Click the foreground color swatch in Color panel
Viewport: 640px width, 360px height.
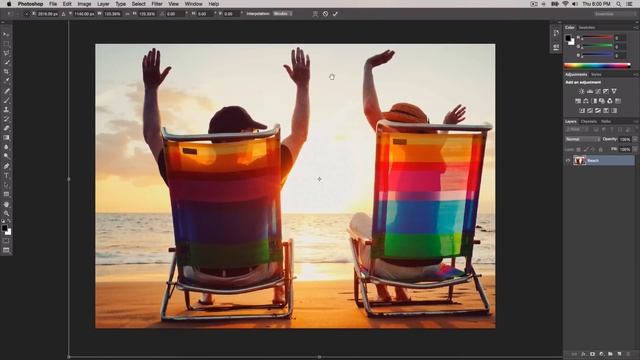568,38
